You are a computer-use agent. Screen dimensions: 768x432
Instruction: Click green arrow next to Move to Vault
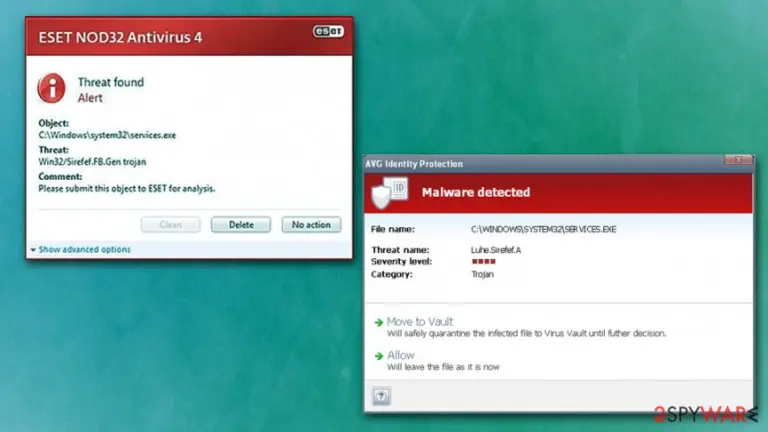coord(379,322)
